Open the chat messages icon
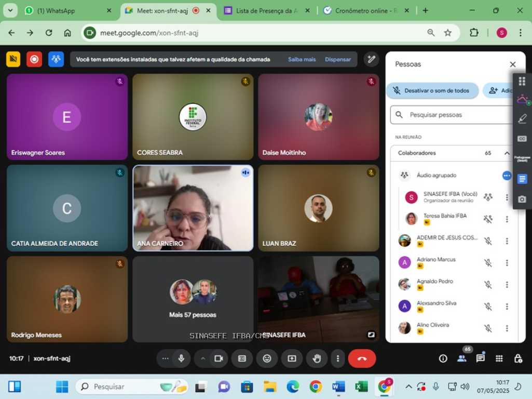The image size is (532, 399). point(481,358)
